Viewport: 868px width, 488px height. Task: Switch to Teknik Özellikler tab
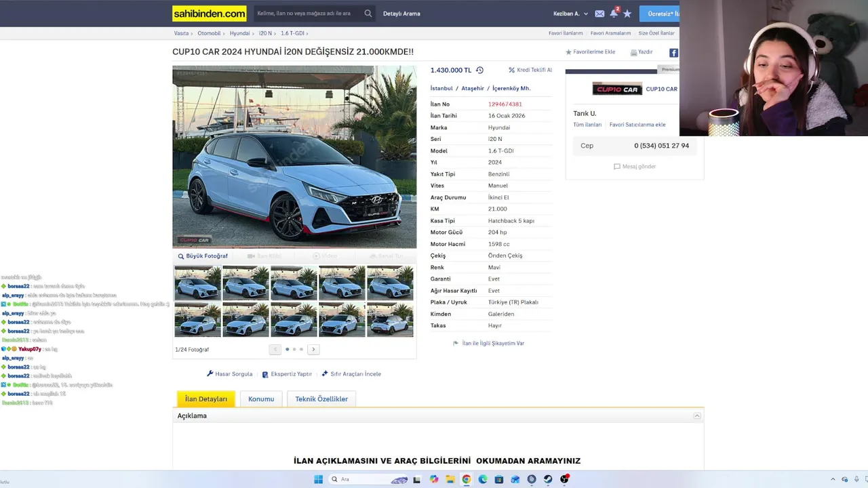pyautogui.click(x=321, y=399)
